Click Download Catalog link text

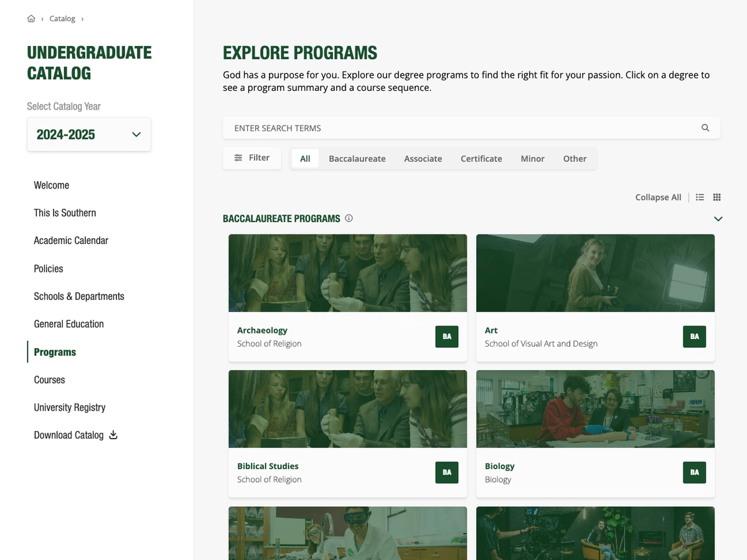68,435
